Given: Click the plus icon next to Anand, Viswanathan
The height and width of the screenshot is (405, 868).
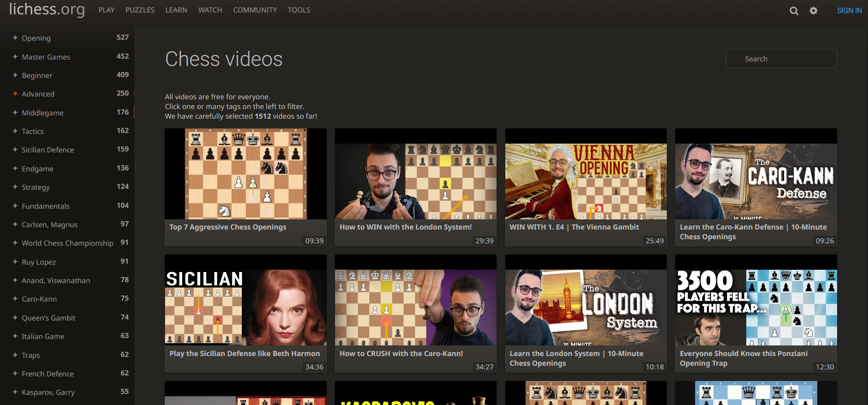Looking at the screenshot, I should [15, 280].
